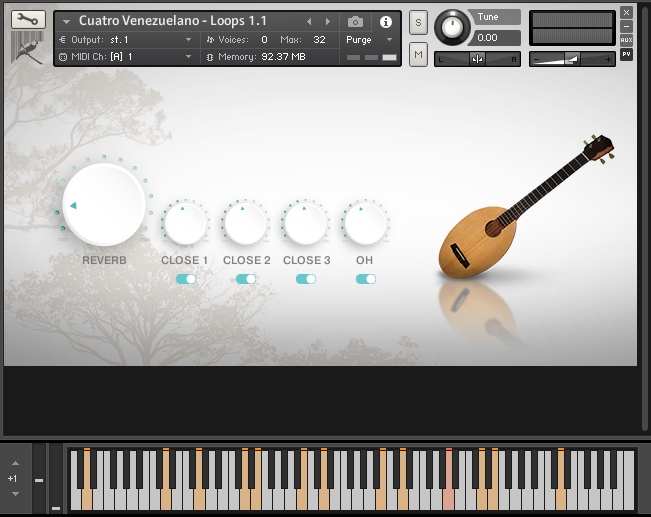
Task: Mute the instrument with M button
Action: pos(418,54)
